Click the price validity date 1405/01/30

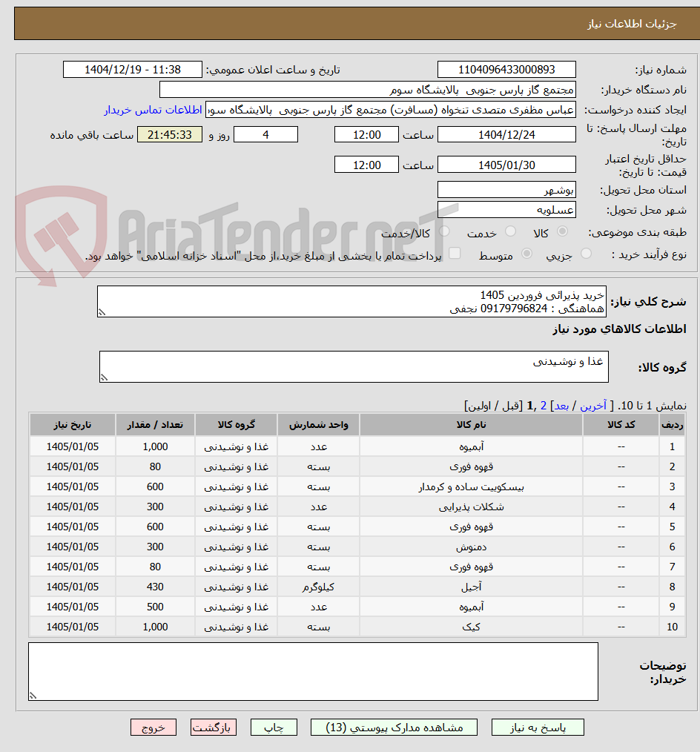(x=506, y=165)
